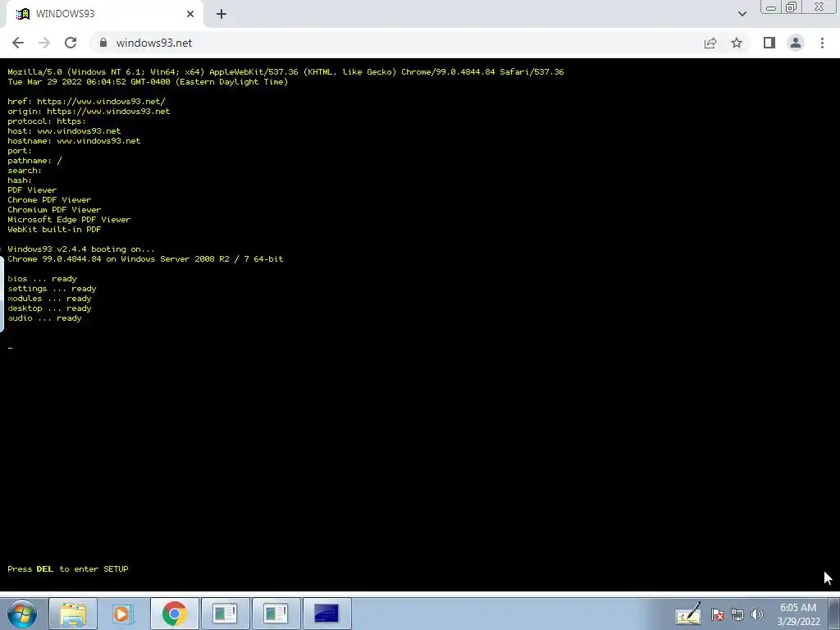This screenshot has width=840, height=630.
Task: Launch Windows Media Player from taskbar
Action: click(x=123, y=614)
